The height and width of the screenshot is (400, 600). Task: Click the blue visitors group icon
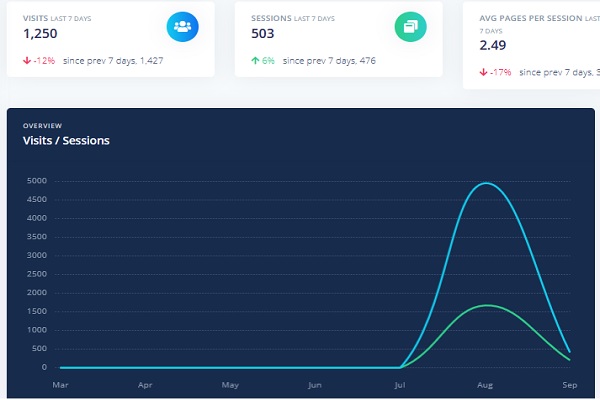point(183,26)
